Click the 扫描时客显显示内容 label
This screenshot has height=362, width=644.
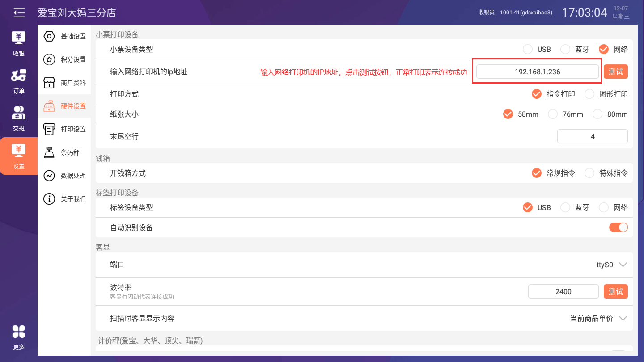tap(142, 318)
